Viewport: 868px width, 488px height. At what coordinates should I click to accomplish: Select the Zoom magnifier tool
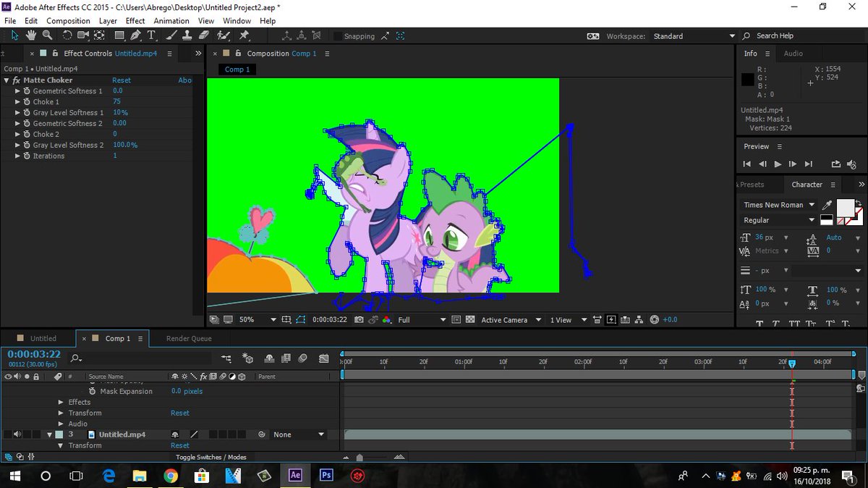(x=48, y=35)
